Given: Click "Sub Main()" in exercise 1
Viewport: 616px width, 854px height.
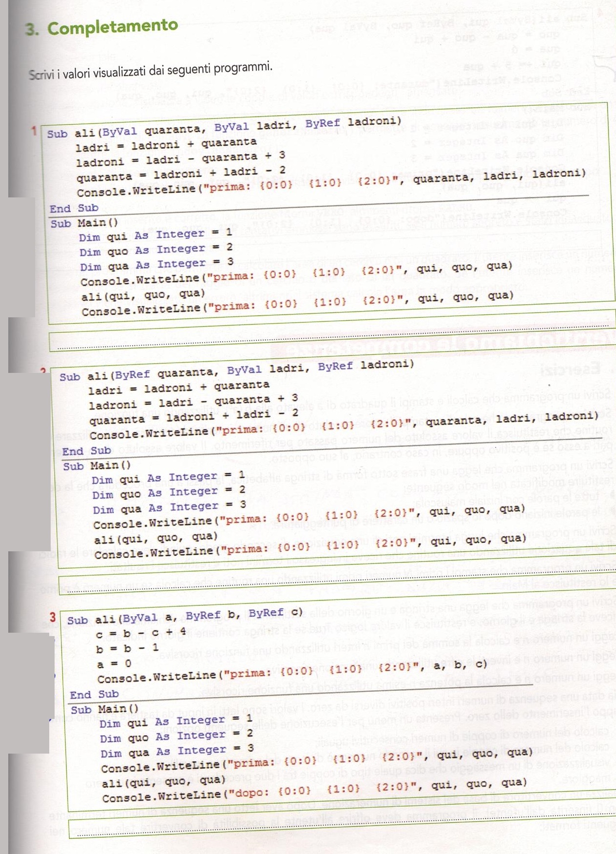Looking at the screenshot, I should [x=84, y=223].
